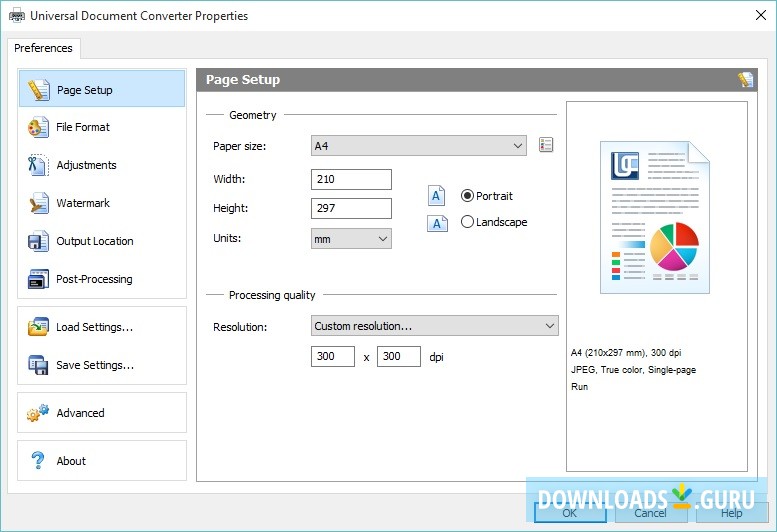Click the 'Run' summary text
The width and height of the screenshot is (777, 532).
pyautogui.click(x=579, y=387)
